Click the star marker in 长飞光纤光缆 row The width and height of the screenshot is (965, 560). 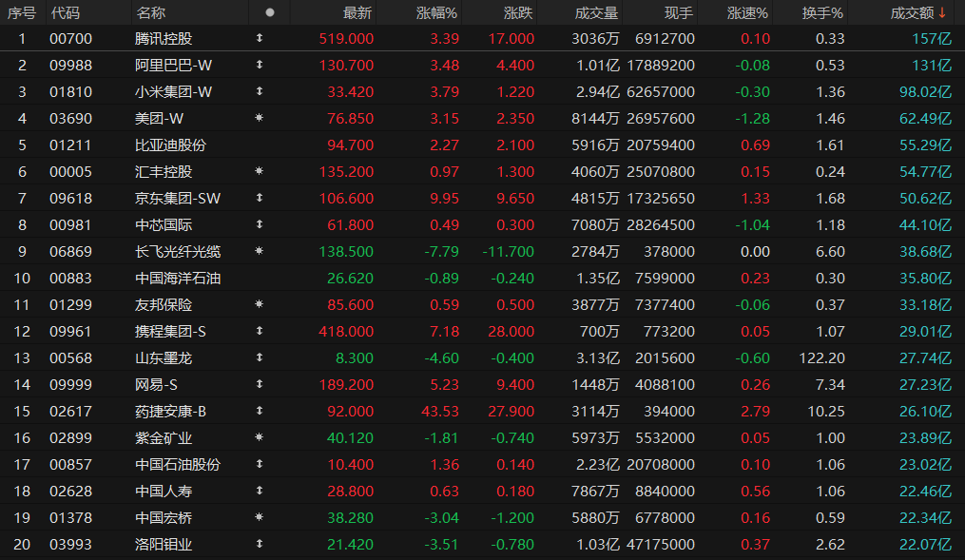tap(260, 252)
